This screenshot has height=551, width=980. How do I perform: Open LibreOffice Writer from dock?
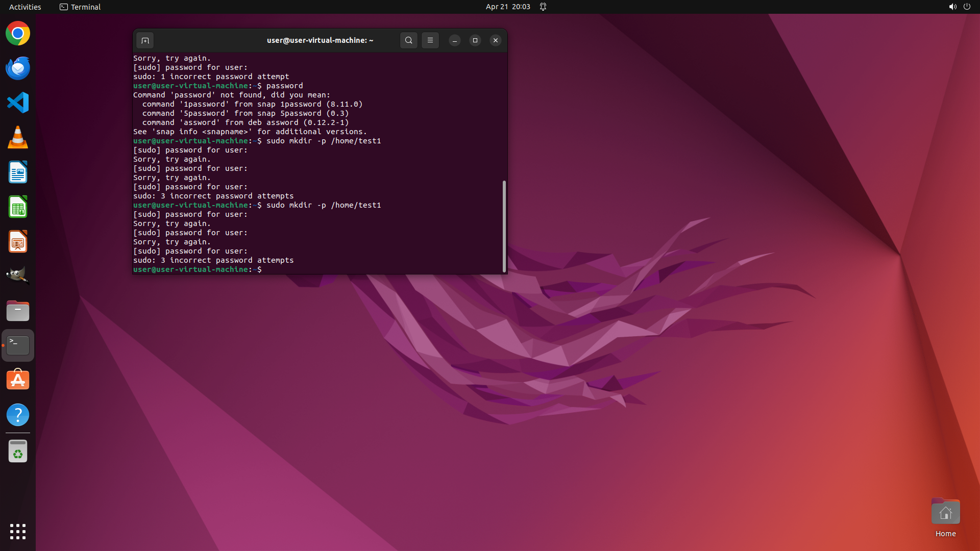coord(18,172)
